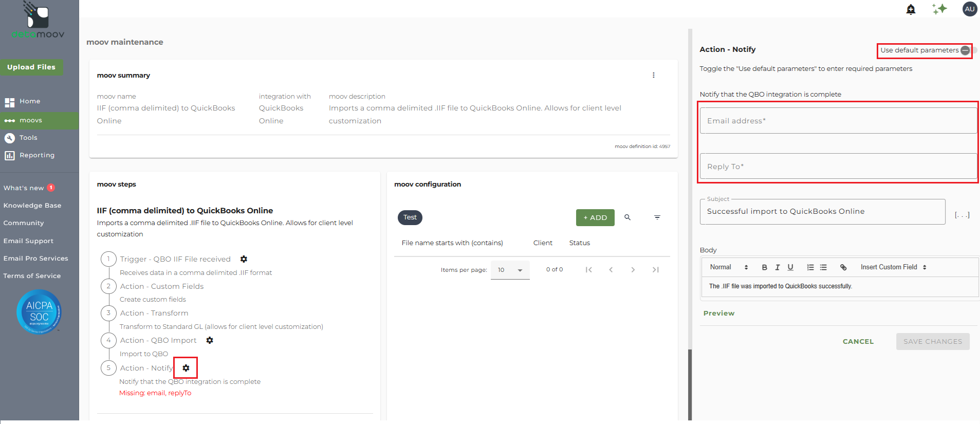The height and width of the screenshot is (424, 980).
Task: Click the Upload Files button
Action: tap(31, 67)
